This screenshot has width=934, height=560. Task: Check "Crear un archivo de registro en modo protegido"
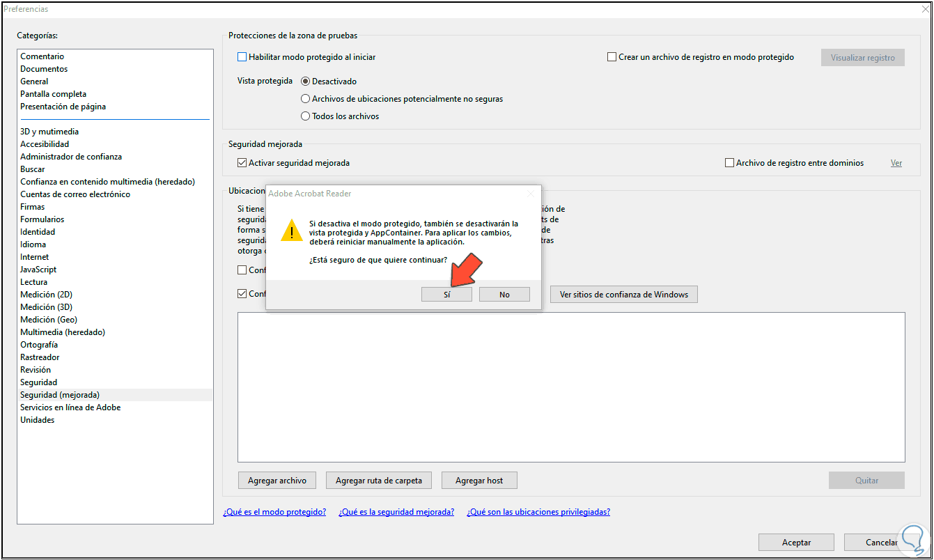point(612,57)
